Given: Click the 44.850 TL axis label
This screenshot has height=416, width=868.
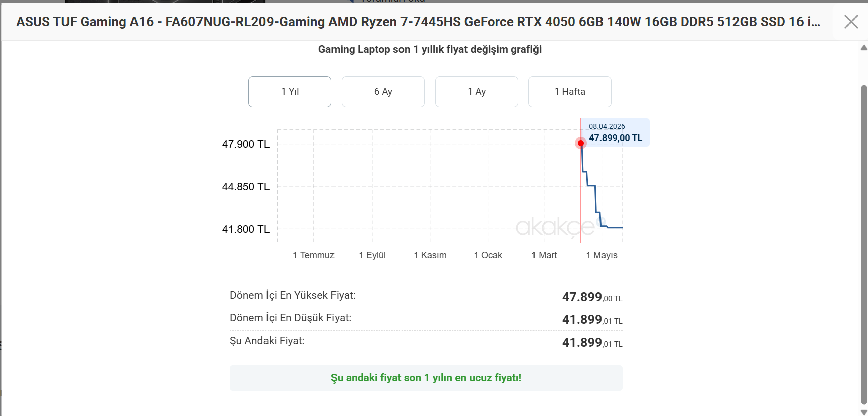Looking at the screenshot, I should coord(246,187).
